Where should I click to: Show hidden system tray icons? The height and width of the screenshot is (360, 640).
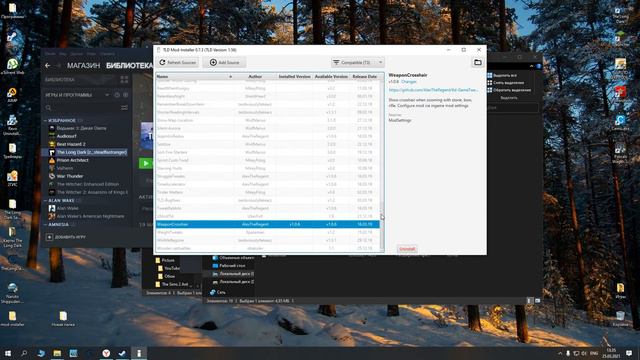pos(560,353)
